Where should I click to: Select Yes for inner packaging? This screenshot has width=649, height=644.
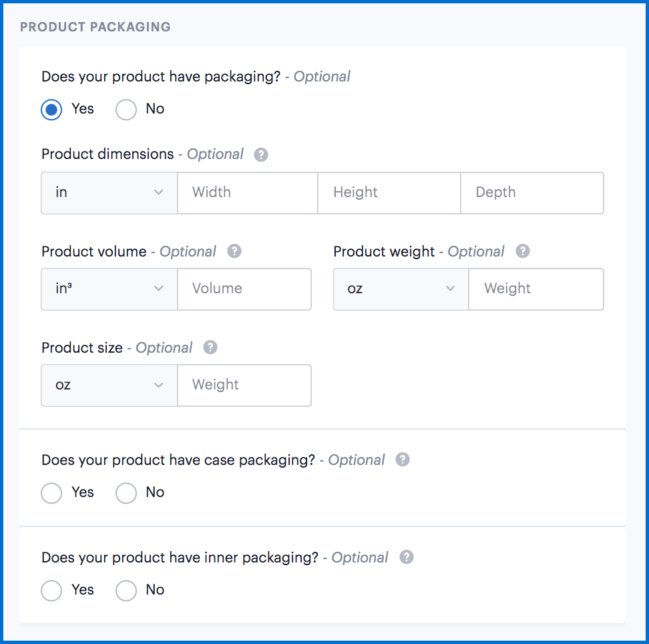coord(51,591)
